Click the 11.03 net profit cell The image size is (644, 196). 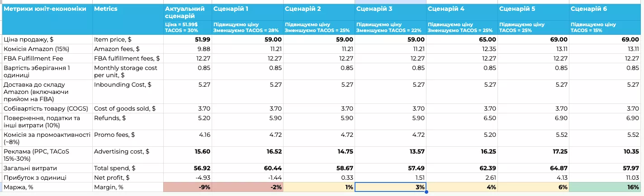605,177
